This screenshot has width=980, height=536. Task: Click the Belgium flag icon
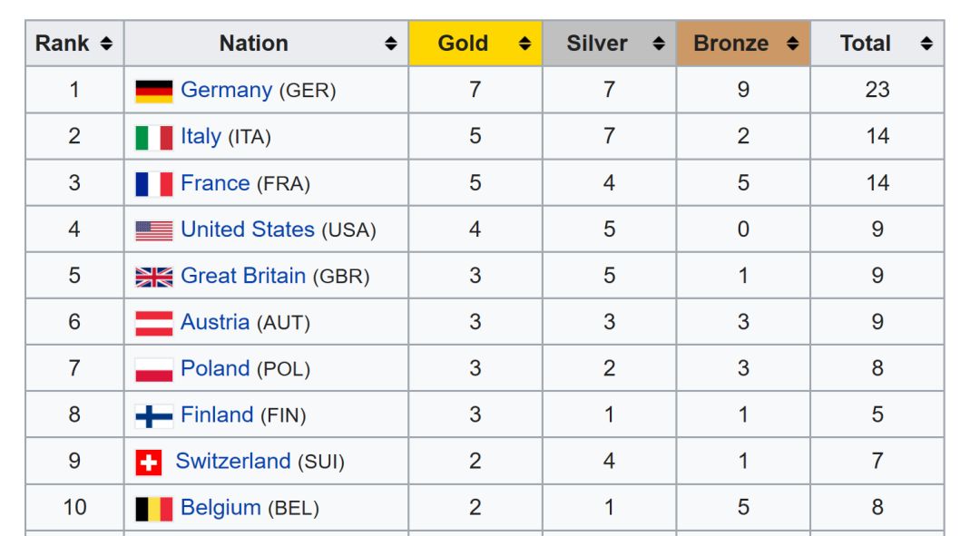[x=153, y=509]
